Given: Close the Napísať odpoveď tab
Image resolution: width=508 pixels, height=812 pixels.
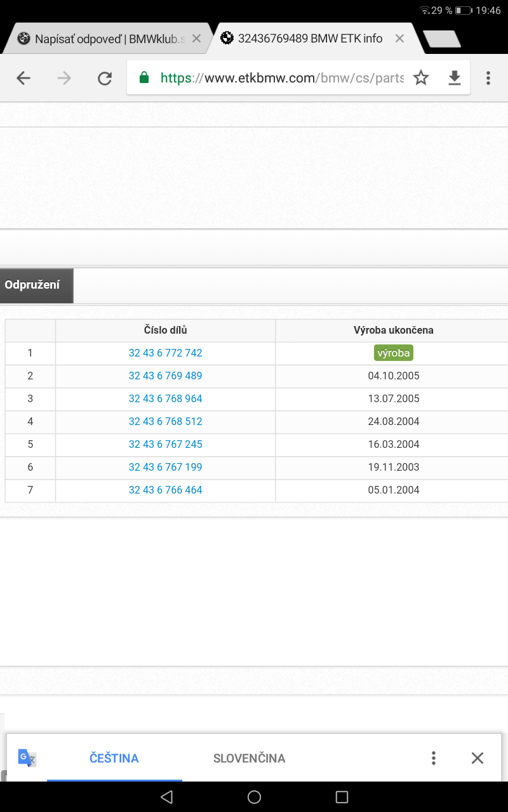Looking at the screenshot, I should 196,39.
